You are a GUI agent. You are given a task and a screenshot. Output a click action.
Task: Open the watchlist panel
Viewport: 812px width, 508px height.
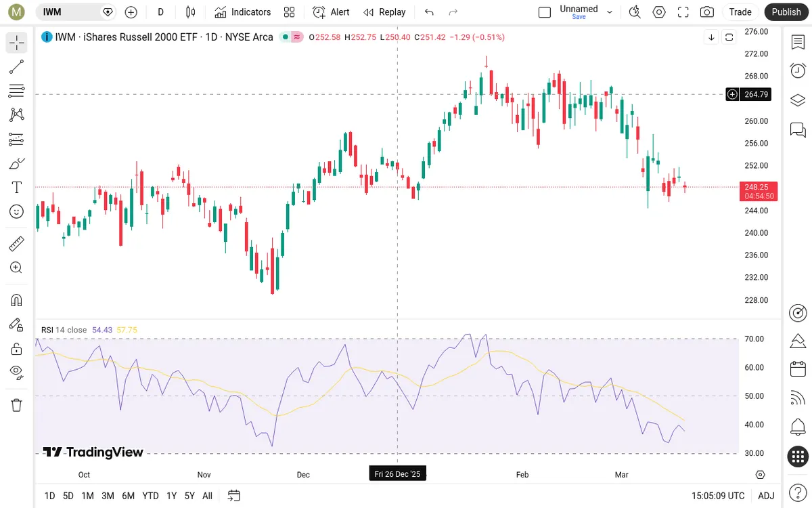point(798,42)
